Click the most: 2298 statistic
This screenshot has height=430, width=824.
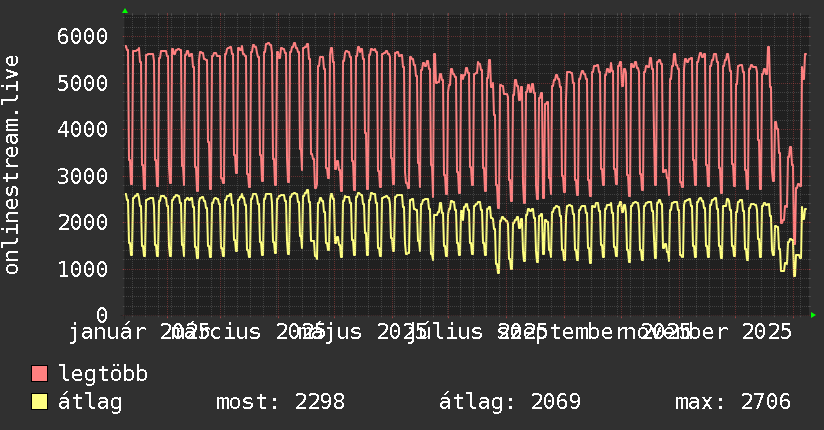pyautogui.click(x=281, y=402)
